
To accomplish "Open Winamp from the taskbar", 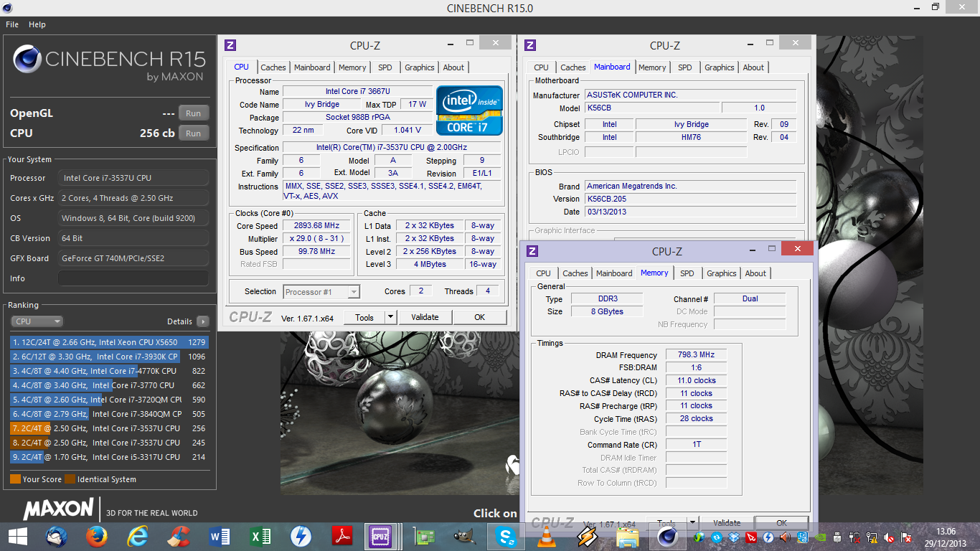I will click(587, 536).
